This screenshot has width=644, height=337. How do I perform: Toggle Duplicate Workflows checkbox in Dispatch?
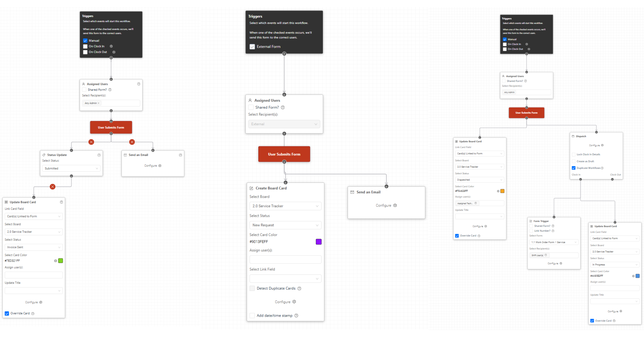pos(574,168)
